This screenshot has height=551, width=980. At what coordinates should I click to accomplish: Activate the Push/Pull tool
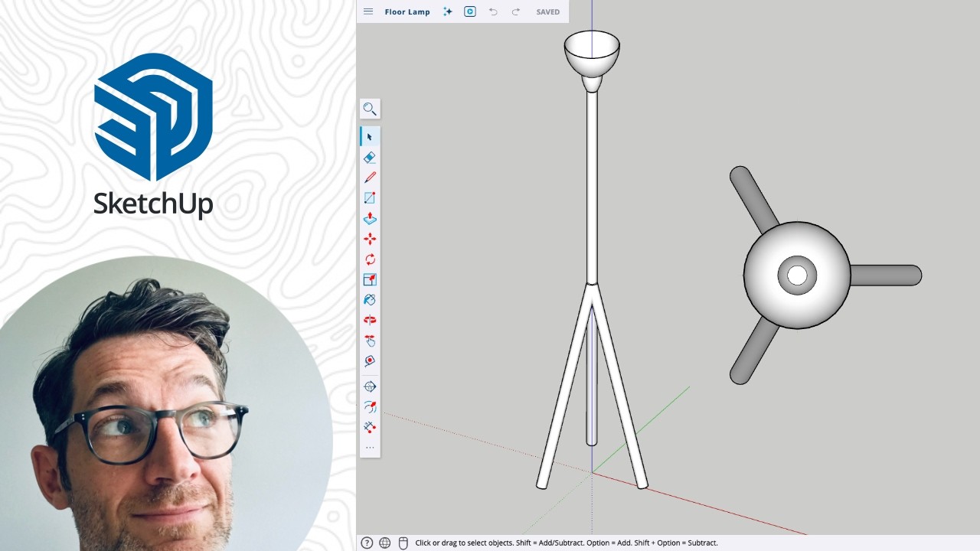coord(370,218)
